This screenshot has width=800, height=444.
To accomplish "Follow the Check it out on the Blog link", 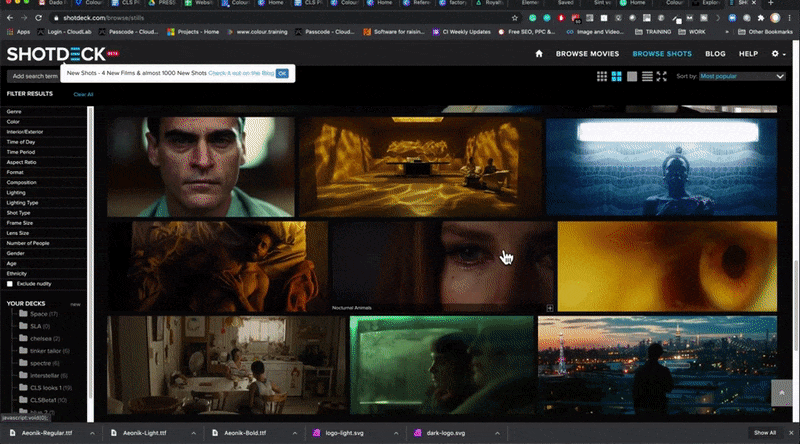I will pos(241,73).
